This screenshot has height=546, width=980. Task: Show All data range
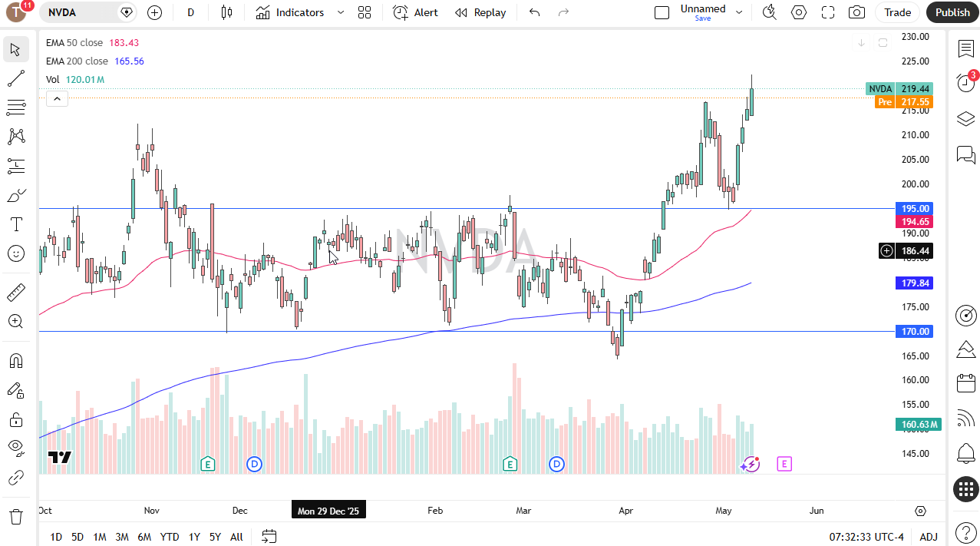coord(236,537)
